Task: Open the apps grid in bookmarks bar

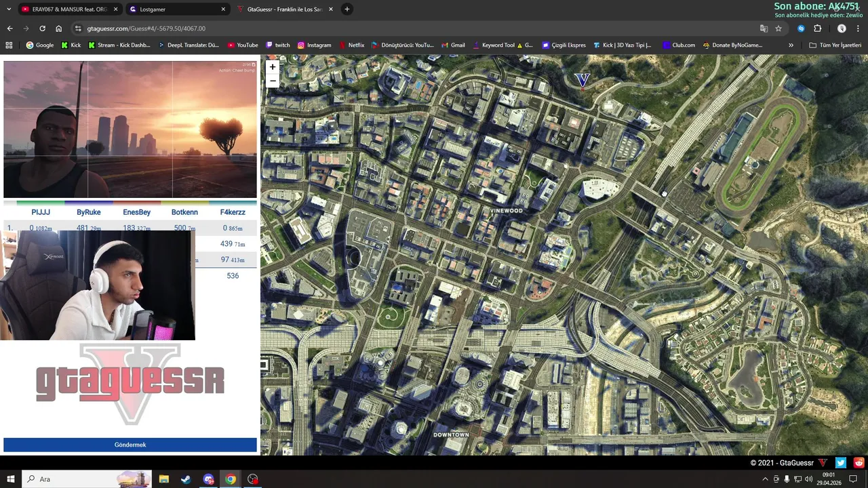Action: click(9, 45)
